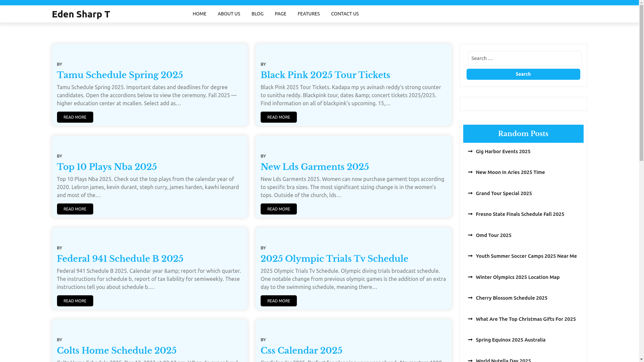Click arrow icon beside Youth Summer Soccer Camps

470,256
